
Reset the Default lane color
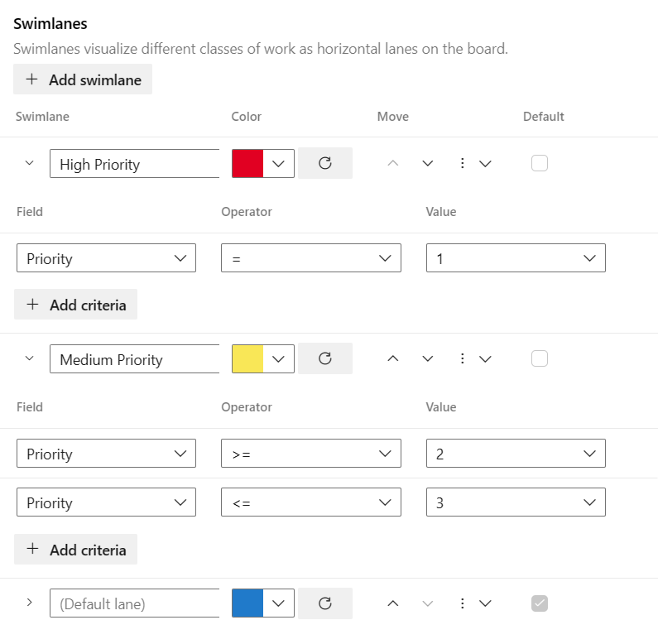tap(324, 603)
